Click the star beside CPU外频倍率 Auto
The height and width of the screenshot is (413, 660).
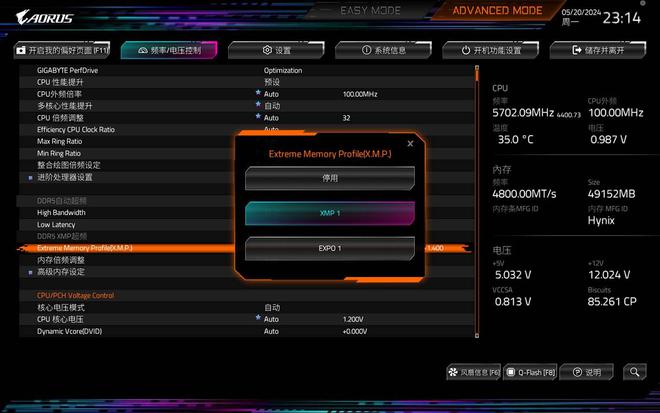click(x=258, y=92)
